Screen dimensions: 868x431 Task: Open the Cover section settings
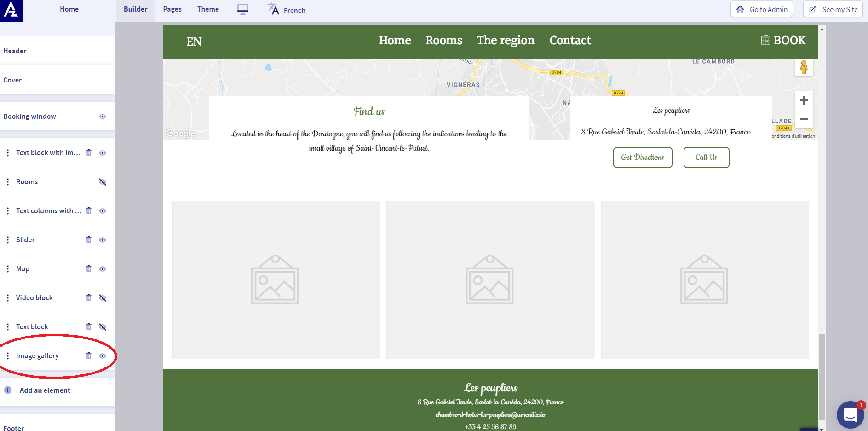tap(57, 80)
